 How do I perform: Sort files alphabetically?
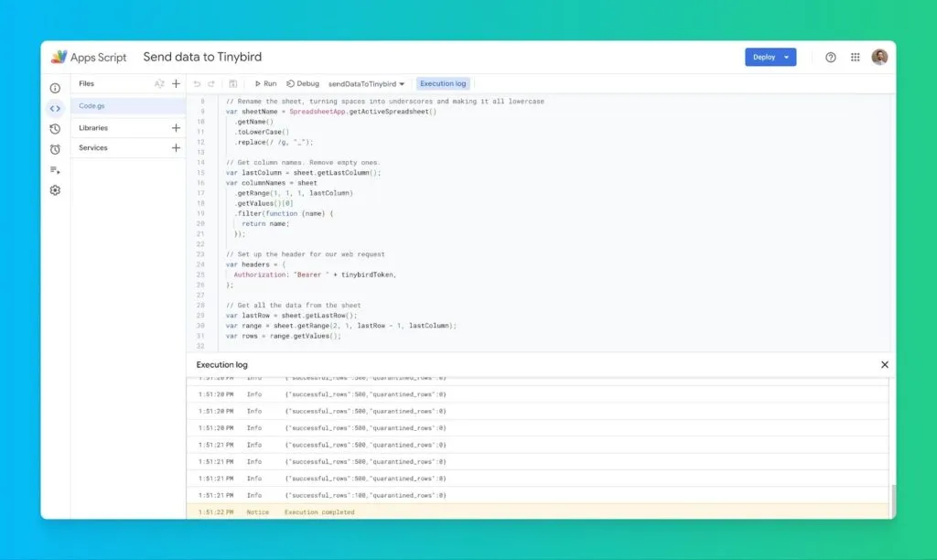click(159, 84)
